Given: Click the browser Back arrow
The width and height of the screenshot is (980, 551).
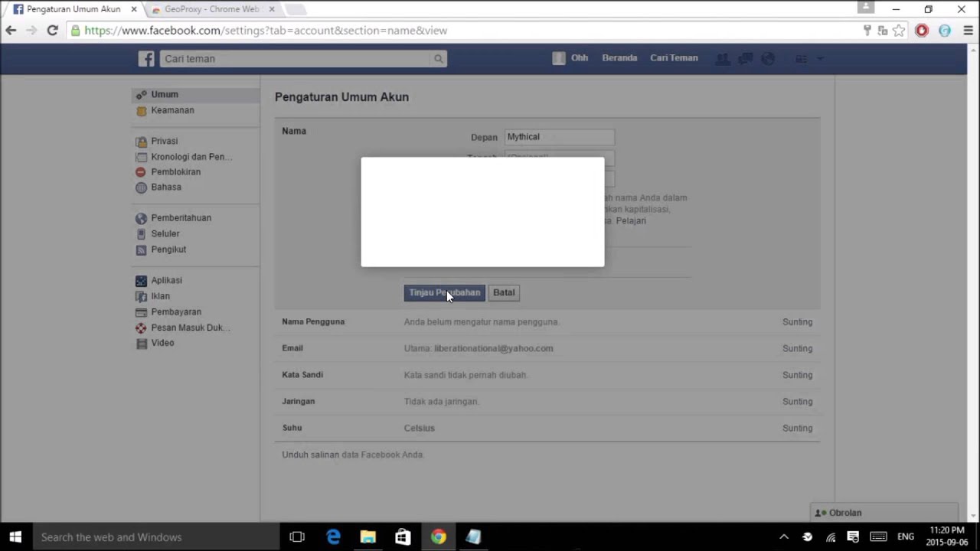Looking at the screenshot, I should pyautogui.click(x=11, y=31).
